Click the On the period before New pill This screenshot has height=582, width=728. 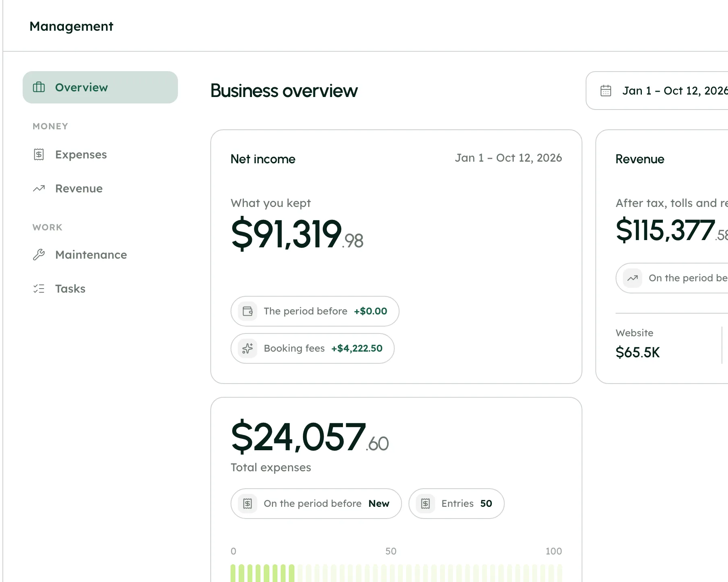point(316,504)
